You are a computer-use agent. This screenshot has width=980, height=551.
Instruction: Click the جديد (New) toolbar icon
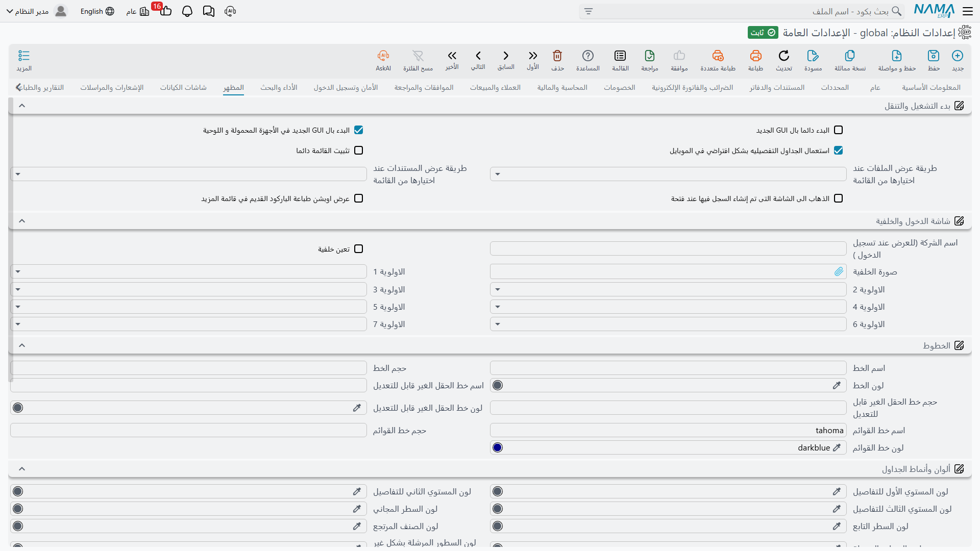[958, 56]
